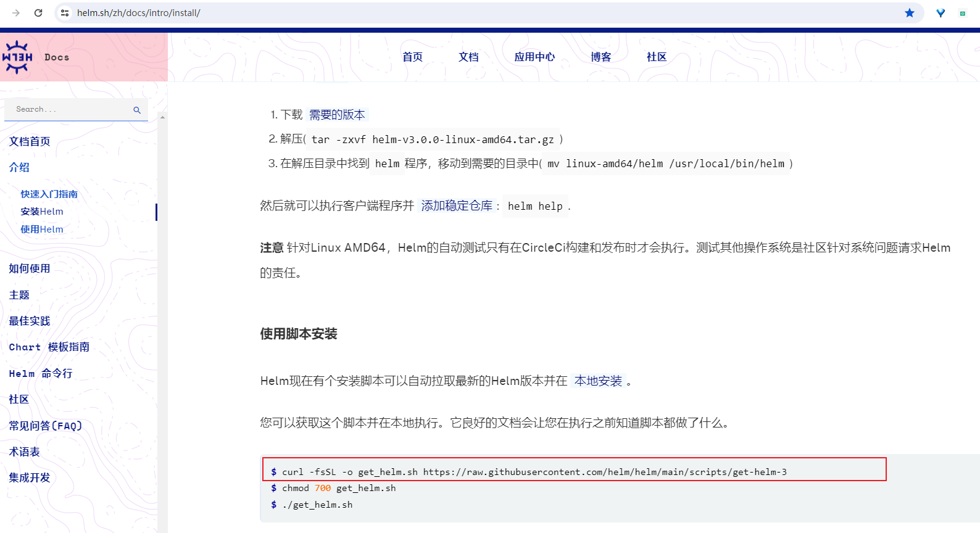Open 使用Helm sidebar link

pos(42,229)
